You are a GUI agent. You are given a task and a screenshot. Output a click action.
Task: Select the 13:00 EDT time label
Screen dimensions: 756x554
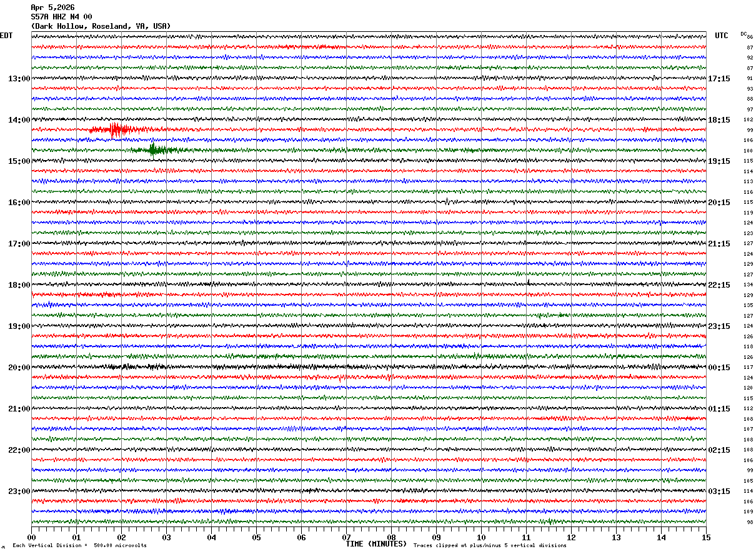(x=19, y=79)
